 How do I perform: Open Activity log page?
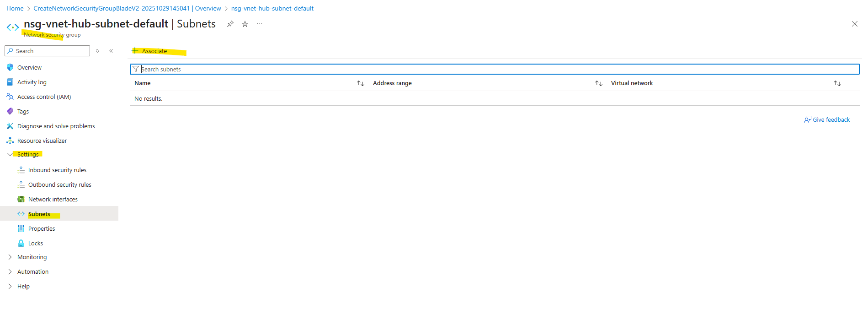pyautogui.click(x=32, y=82)
